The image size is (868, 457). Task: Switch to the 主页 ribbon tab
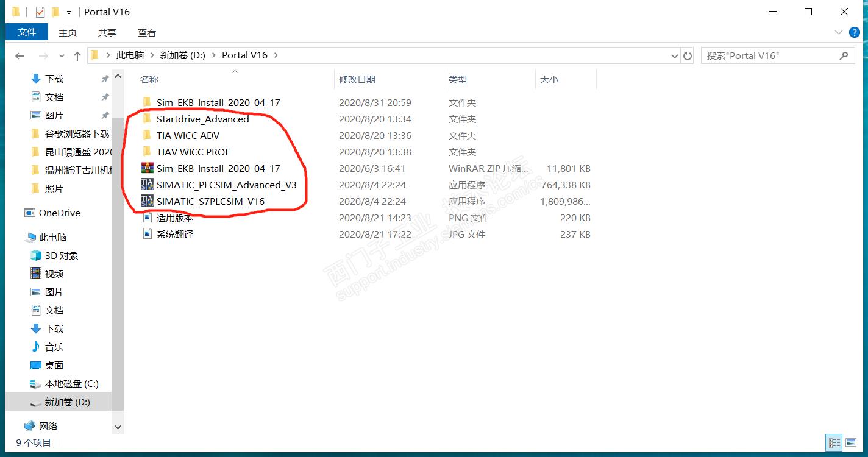point(68,32)
